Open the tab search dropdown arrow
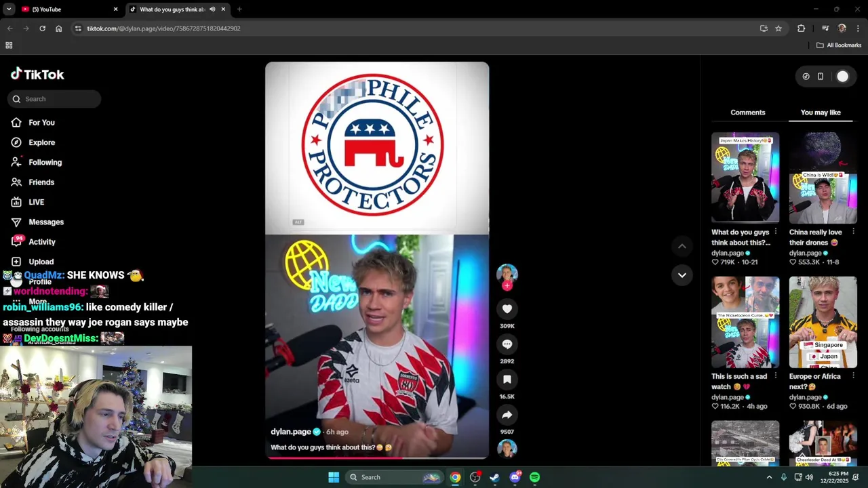The height and width of the screenshot is (488, 868). coord(8,9)
